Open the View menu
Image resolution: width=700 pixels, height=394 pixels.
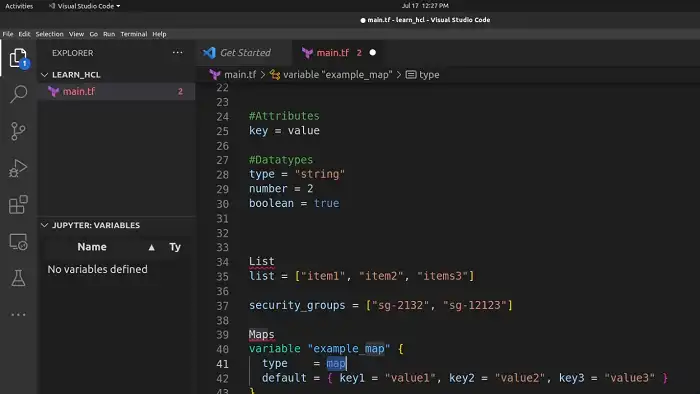tap(76, 34)
